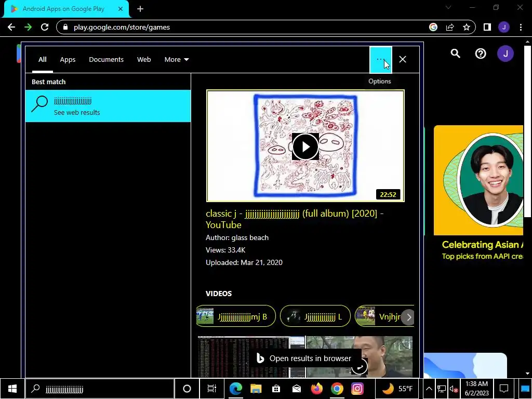Switch to the Apps search tab

(x=68, y=59)
